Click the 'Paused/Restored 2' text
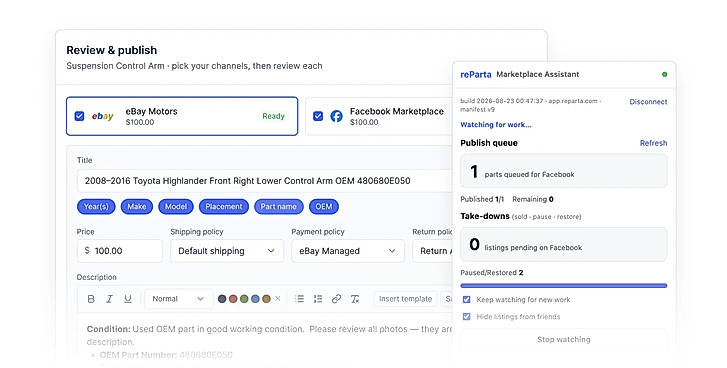The height and width of the screenshot is (368, 727). (492, 273)
